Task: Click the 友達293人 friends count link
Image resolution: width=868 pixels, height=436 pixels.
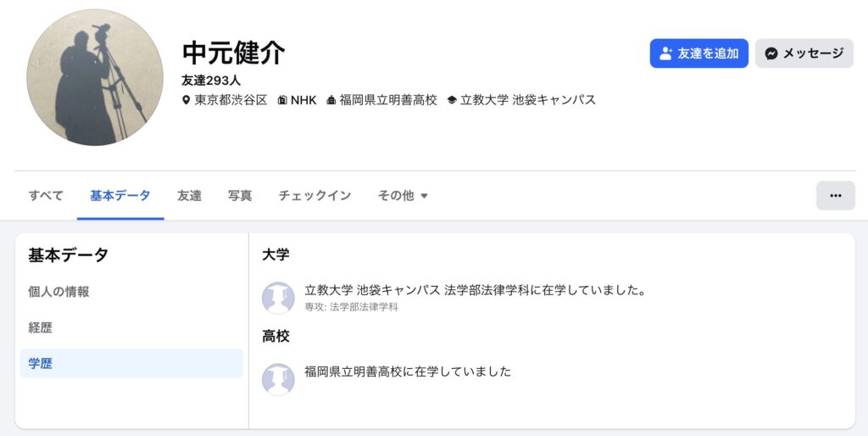Action: point(211,81)
